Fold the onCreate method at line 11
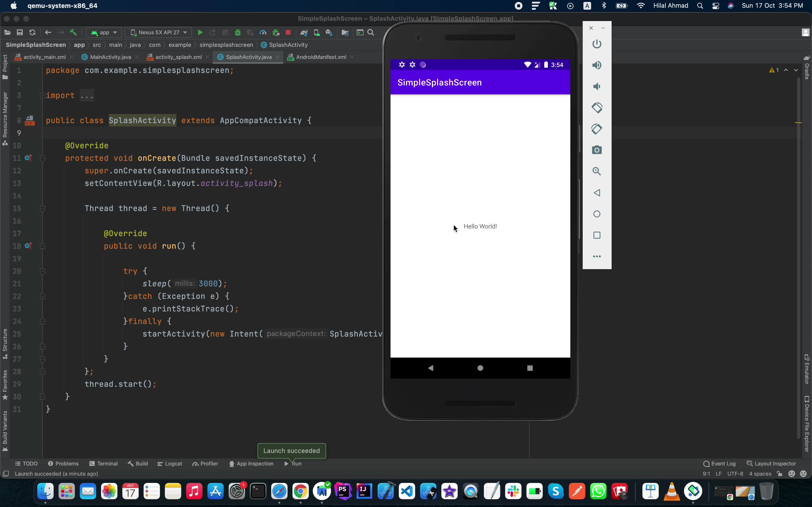Image resolution: width=812 pixels, height=507 pixels. [x=43, y=158]
